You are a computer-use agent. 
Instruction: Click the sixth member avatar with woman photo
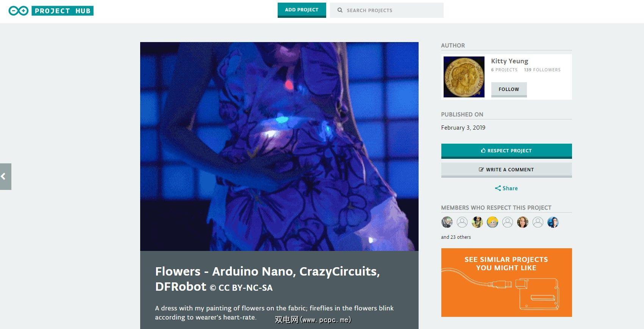[523, 222]
